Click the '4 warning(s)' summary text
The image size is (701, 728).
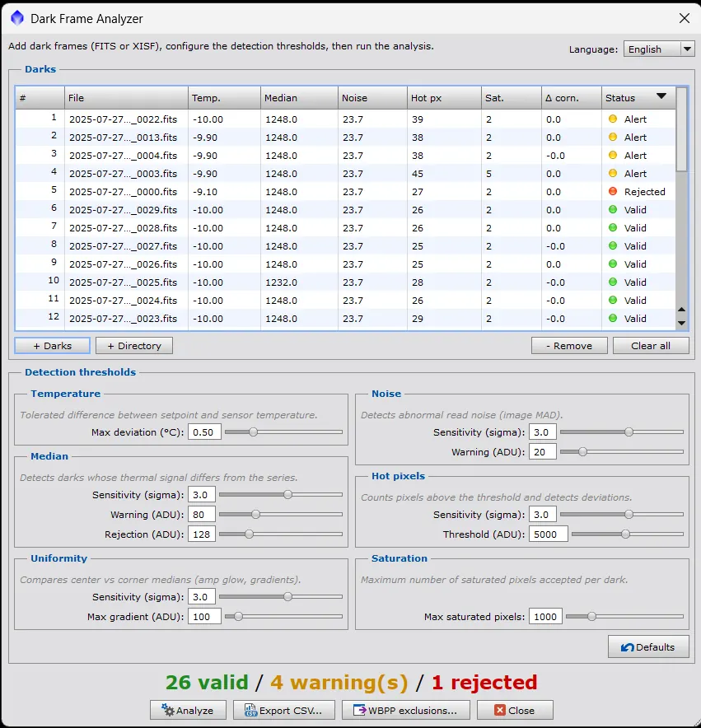339,682
